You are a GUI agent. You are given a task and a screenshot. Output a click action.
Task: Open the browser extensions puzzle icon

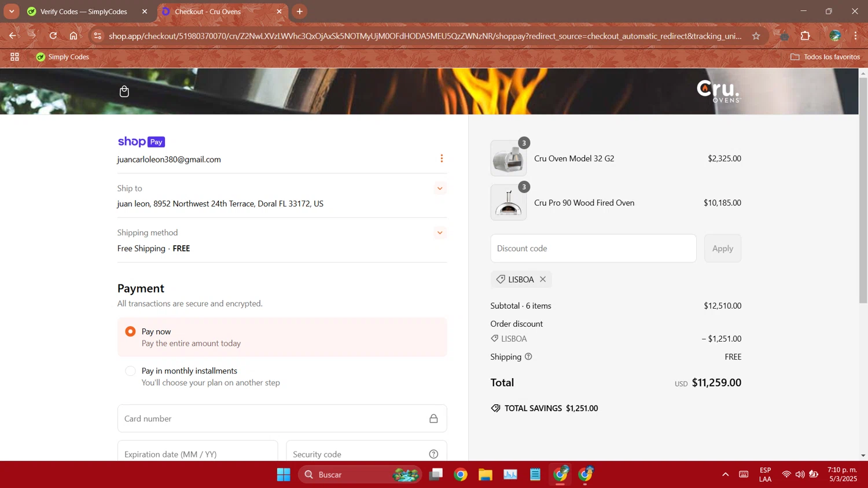pyautogui.click(x=805, y=36)
